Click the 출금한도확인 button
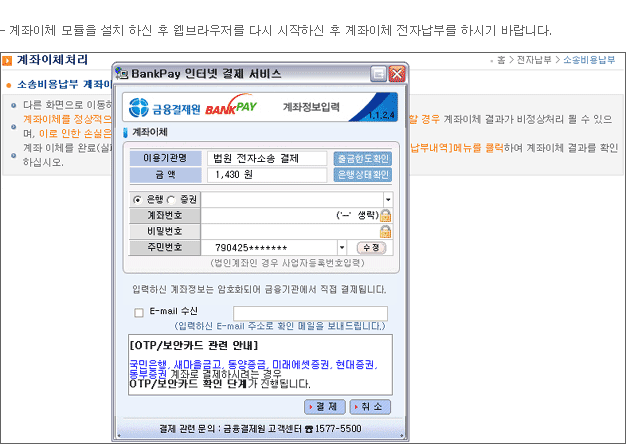 click(363, 159)
